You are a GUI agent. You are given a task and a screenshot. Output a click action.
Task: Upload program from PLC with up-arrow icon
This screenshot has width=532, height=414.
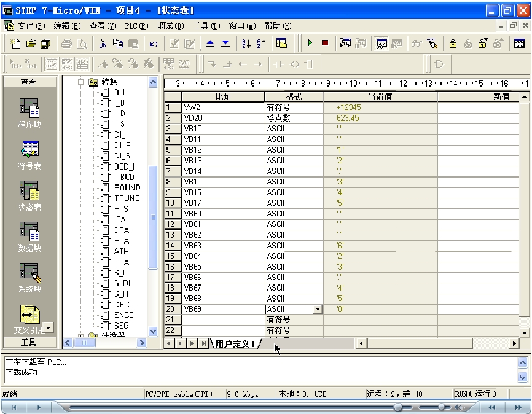[x=210, y=44]
